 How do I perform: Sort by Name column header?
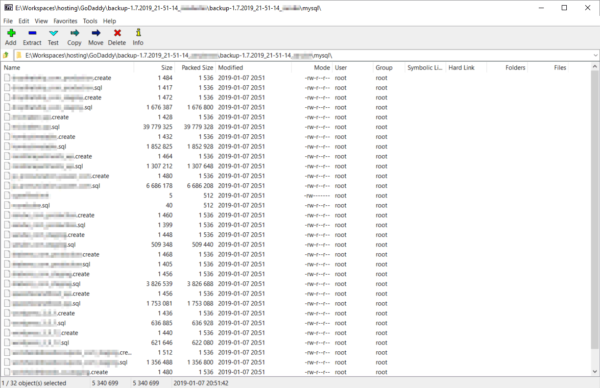tap(68, 68)
